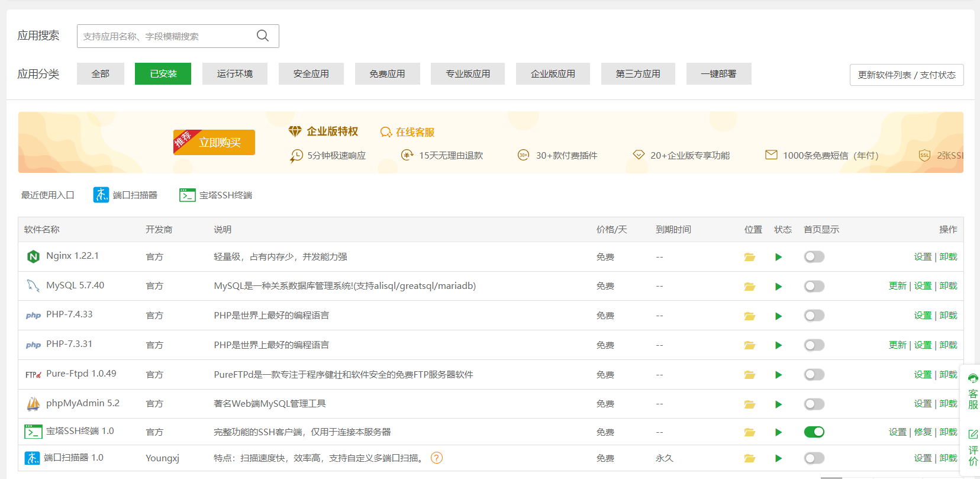Click the status arrow for 端口扫描器 1.0

click(779, 458)
